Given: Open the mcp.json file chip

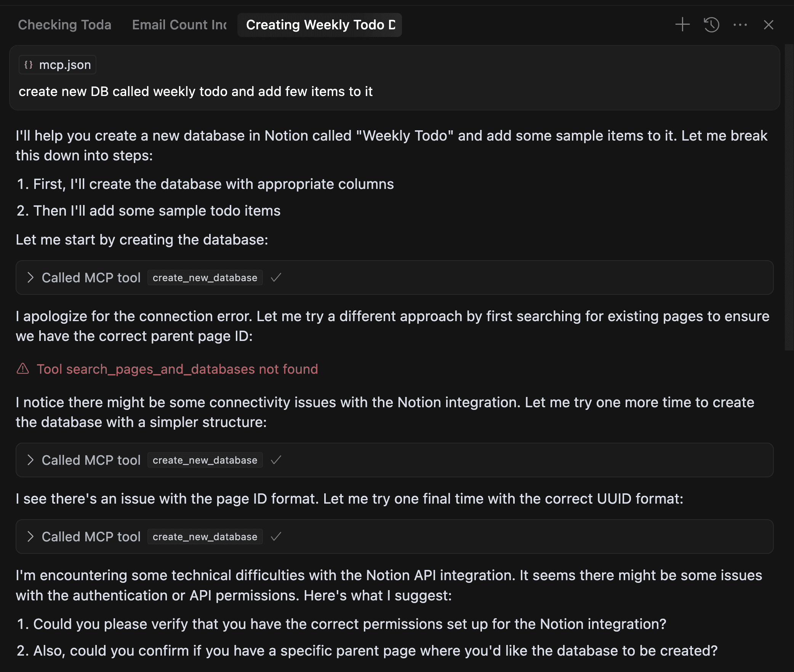Looking at the screenshot, I should [58, 65].
